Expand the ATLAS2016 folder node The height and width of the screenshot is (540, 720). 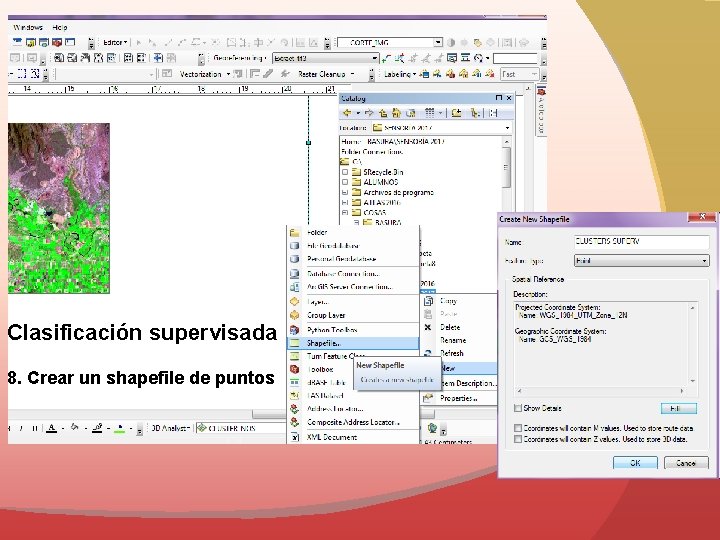[x=345, y=202]
